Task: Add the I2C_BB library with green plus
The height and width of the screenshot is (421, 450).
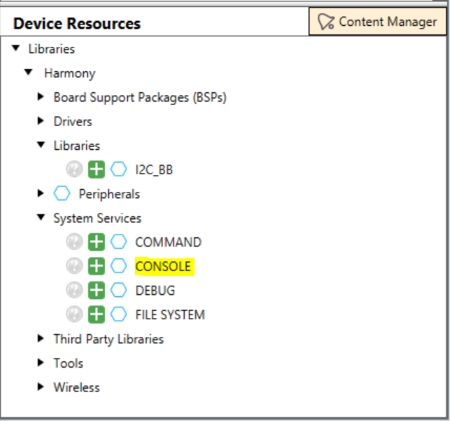Action: point(96,169)
